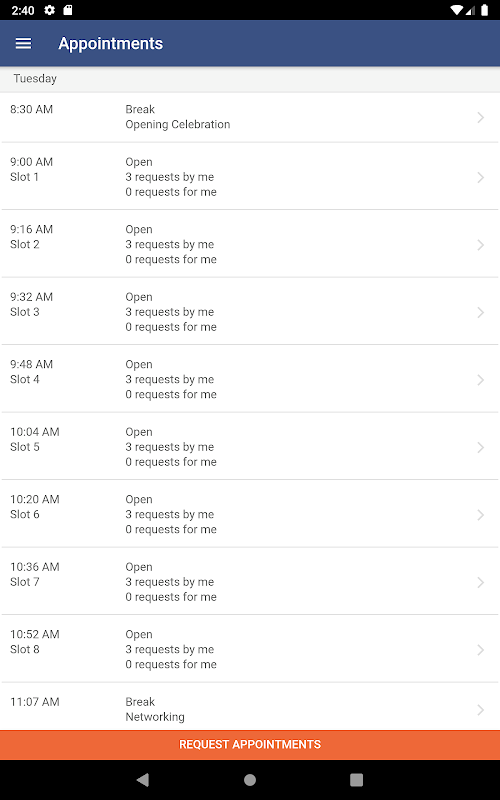Viewport: 500px width, 800px height.
Task: Expand chevron for 8:30 AM Opening Celebration
Action: coord(481,117)
